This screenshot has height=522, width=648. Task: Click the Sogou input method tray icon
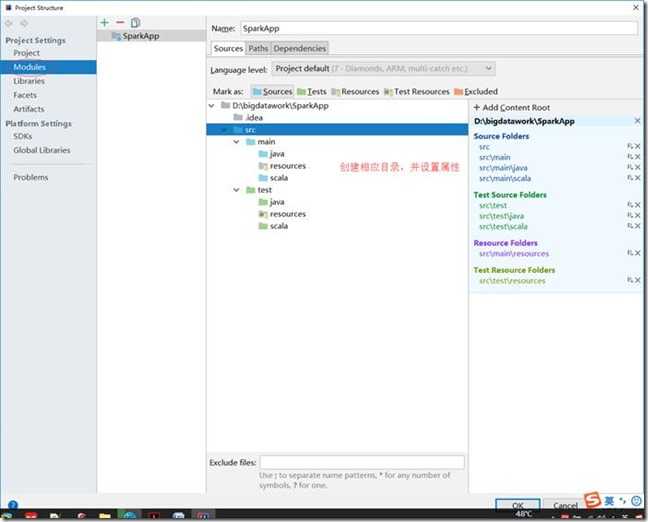point(592,500)
